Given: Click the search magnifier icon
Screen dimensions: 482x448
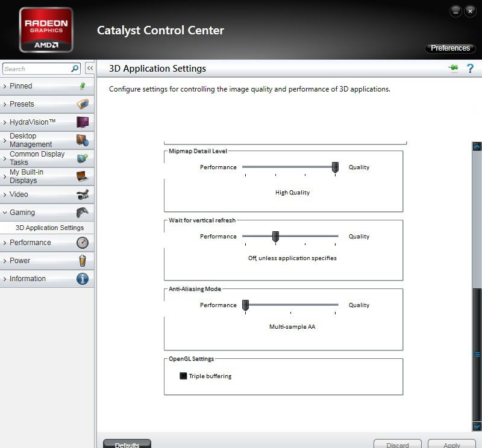Looking at the screenshot, I should click(75, 69).
